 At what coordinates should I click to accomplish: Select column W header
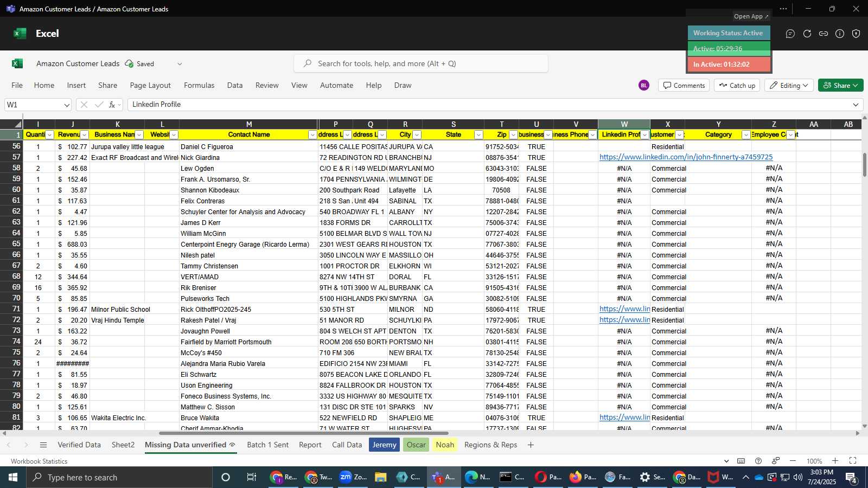click(x=624, y=124)
